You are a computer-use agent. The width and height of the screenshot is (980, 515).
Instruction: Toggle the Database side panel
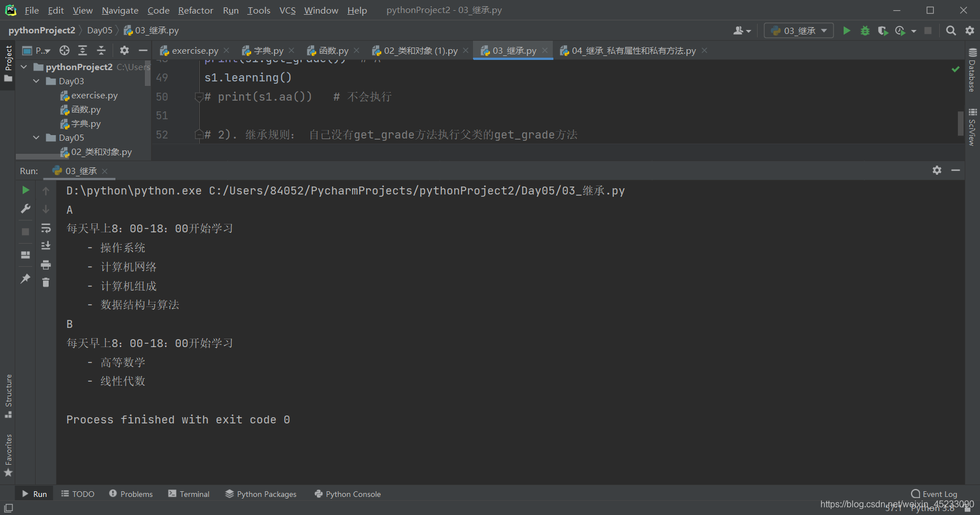[972, 70]
